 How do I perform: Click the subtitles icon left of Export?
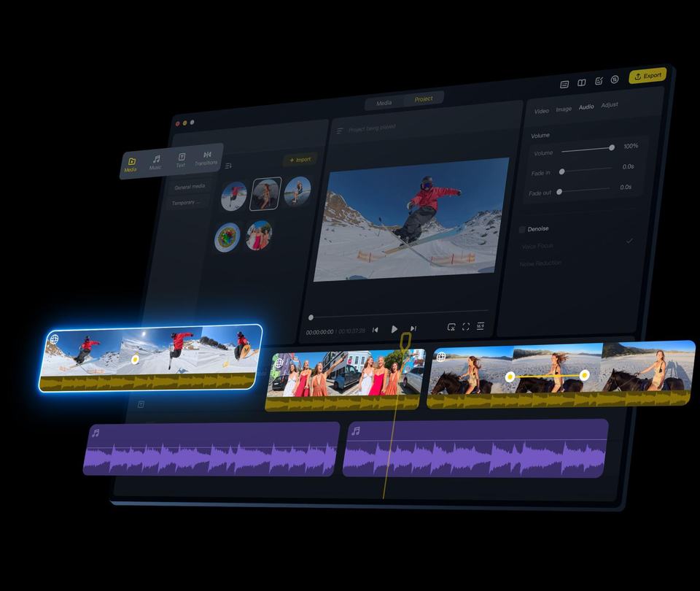(x=564, y=84)
